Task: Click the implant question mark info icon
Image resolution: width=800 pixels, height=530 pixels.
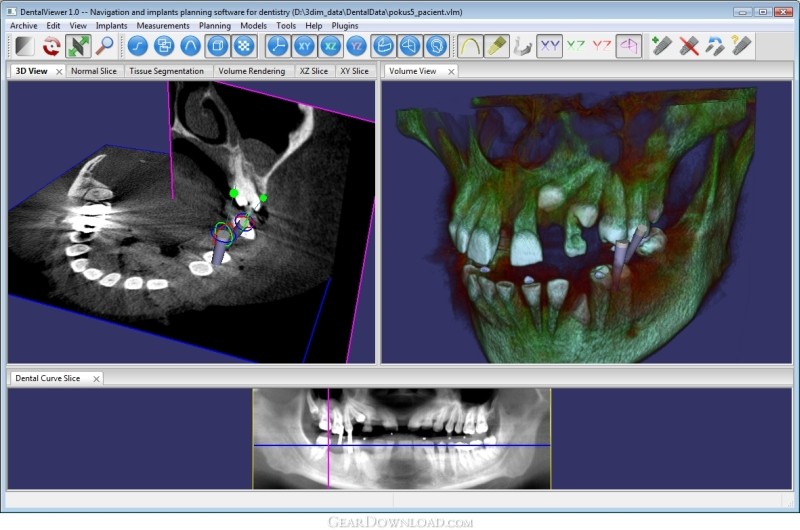Action: [x=741, y=46]
